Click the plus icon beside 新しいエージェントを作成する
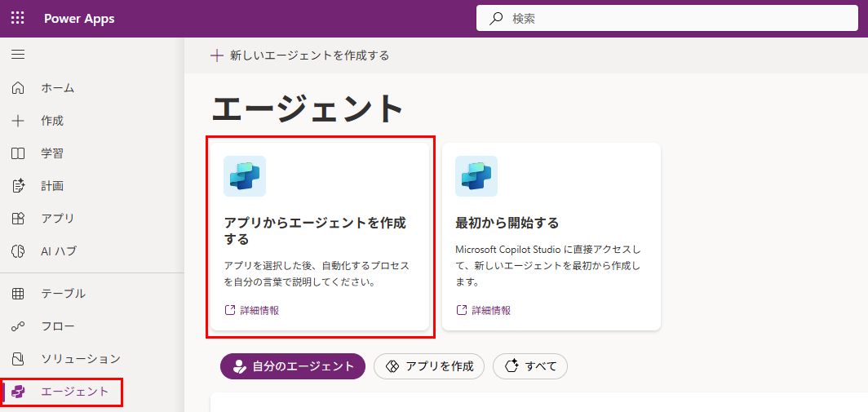Image resolution: width=868 pixels, height=412 pixels. point(217,55)
